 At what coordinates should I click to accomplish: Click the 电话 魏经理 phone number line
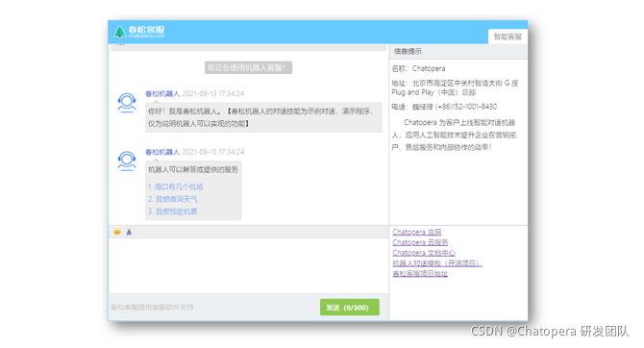click(x=444, y=107)
